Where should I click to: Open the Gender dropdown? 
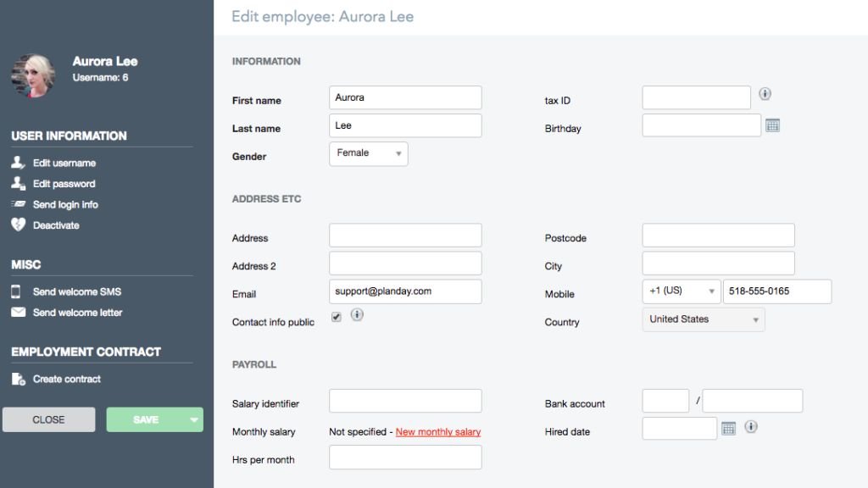pos(368,153)
